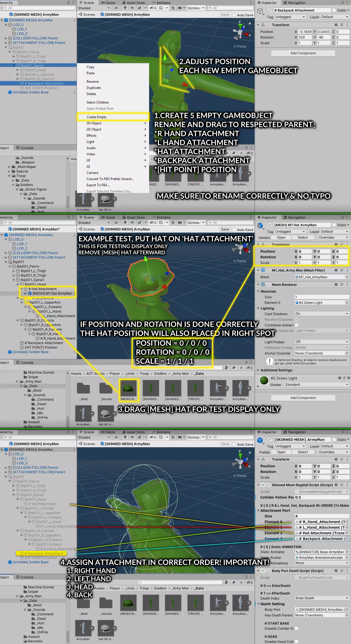Enable the Disable Dead Colli checkbox

pyautogui.click(x=296, y=641)
